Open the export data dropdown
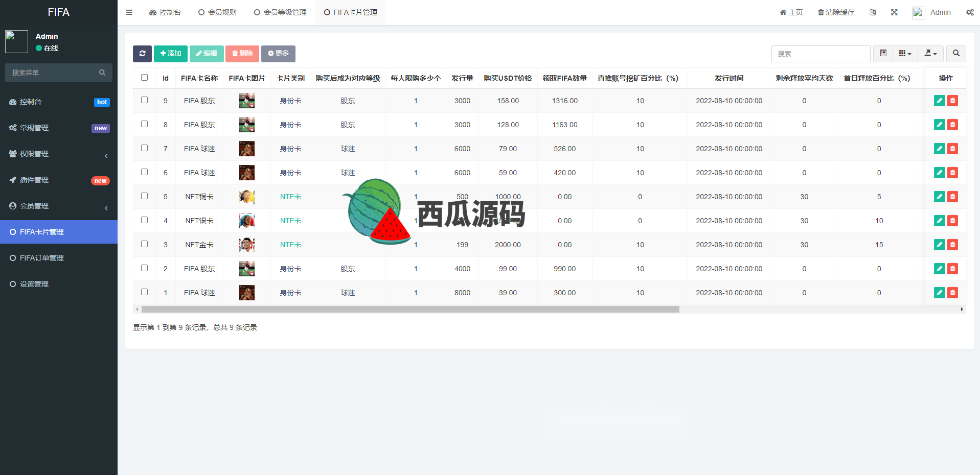The width and height of the screenshot is (980, 475). (930, 54)
